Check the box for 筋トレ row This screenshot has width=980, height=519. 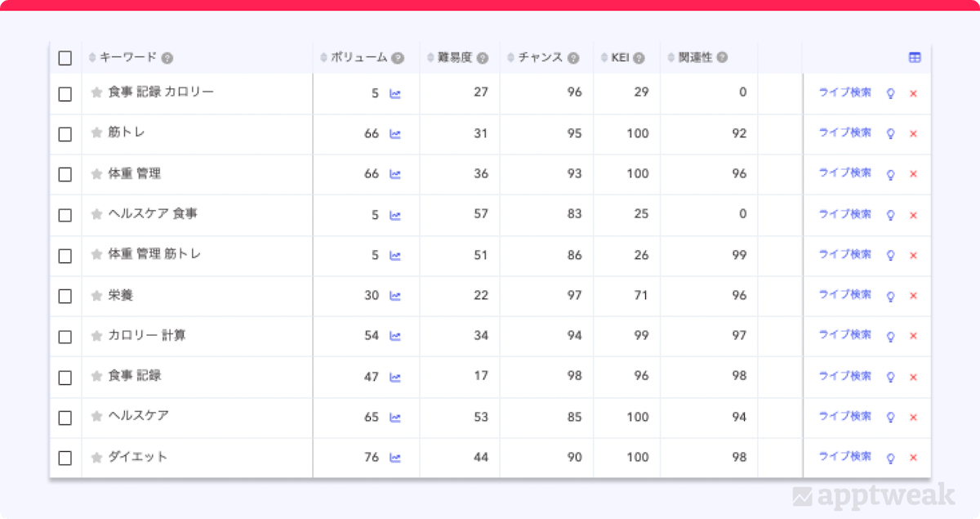[x=65, y=134]
